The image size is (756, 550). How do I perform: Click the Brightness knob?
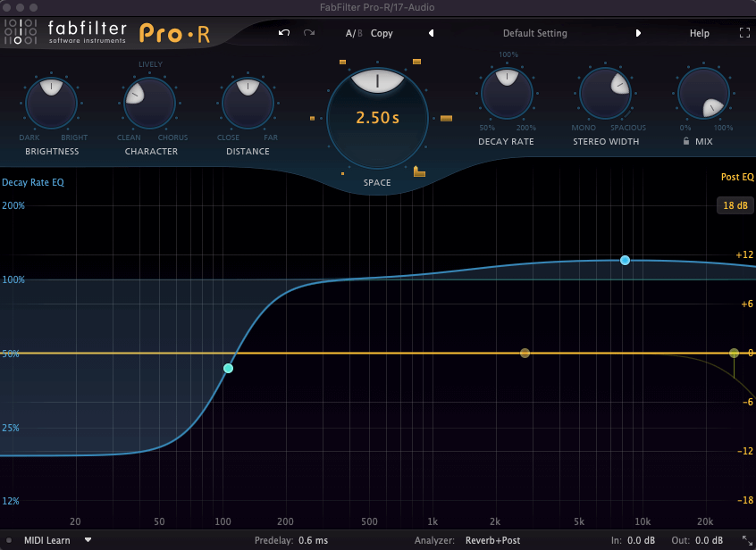(51, 103)
